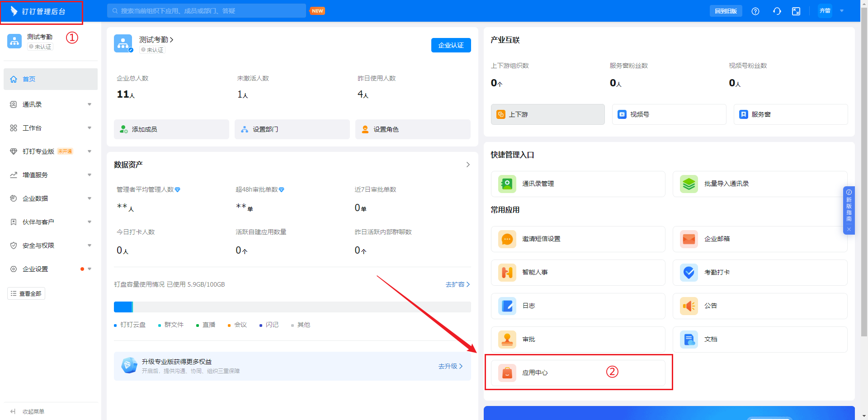The height and width of the screenshot is (420, 868).
Task: Open the help question mark icon
Action: pyautogui.click(x=755, y=11)
